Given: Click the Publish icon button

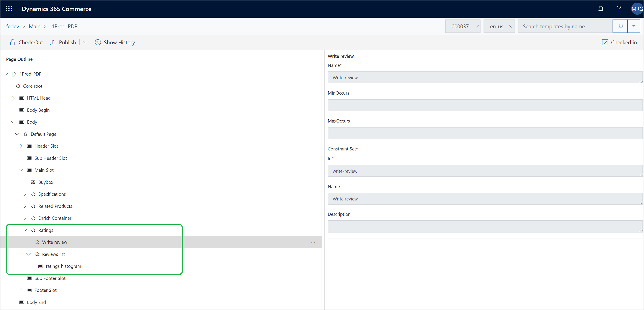Looking at the screenshot, I should point(53,42).
